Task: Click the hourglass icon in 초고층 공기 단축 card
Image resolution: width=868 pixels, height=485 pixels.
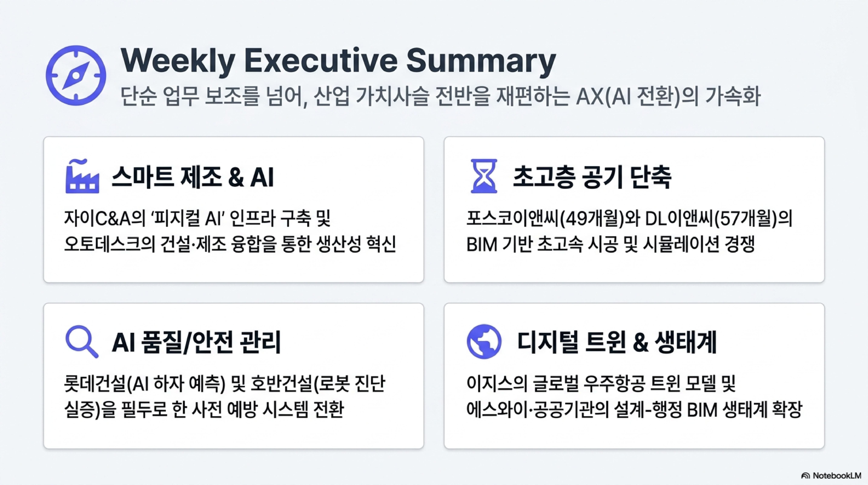Action: (484, 176)
